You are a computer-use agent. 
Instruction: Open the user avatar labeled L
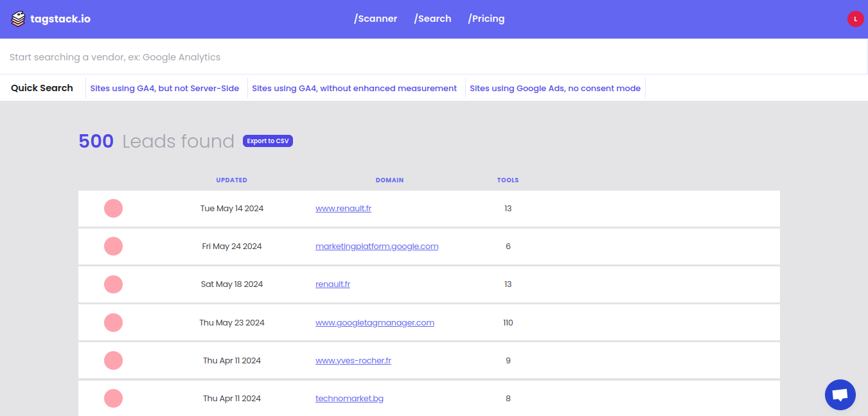pyautogui.click(x=855, y=19)
